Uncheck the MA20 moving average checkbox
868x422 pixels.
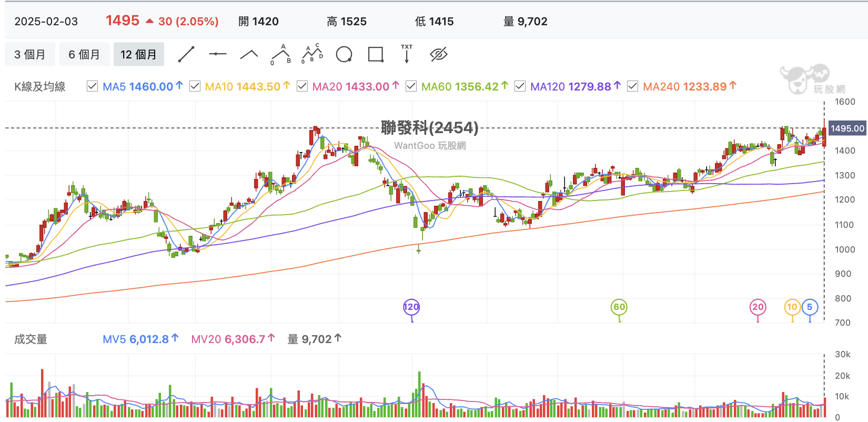(x=302, y=86)
